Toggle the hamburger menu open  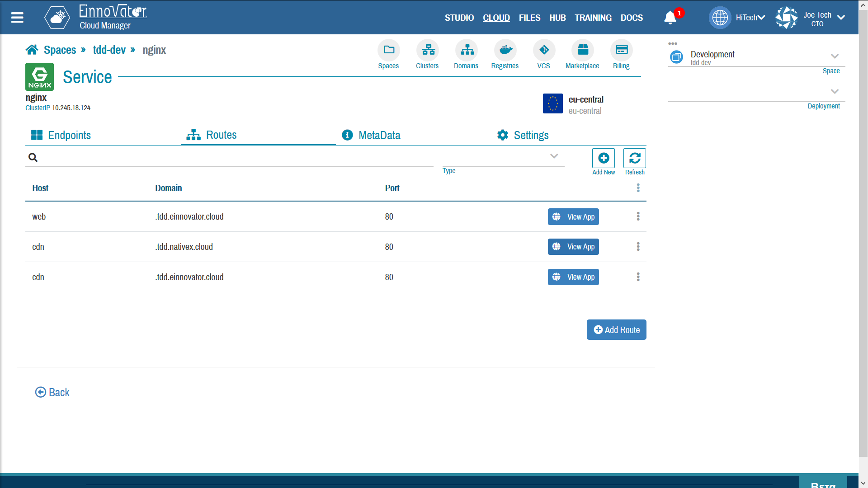tap(16, 17)
